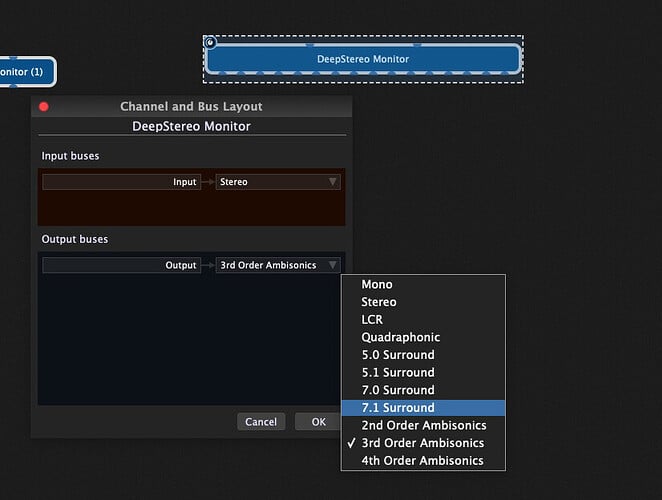Select Quadraphonic layout option
This screenshot has width=662, height=500.
point(423,337)
